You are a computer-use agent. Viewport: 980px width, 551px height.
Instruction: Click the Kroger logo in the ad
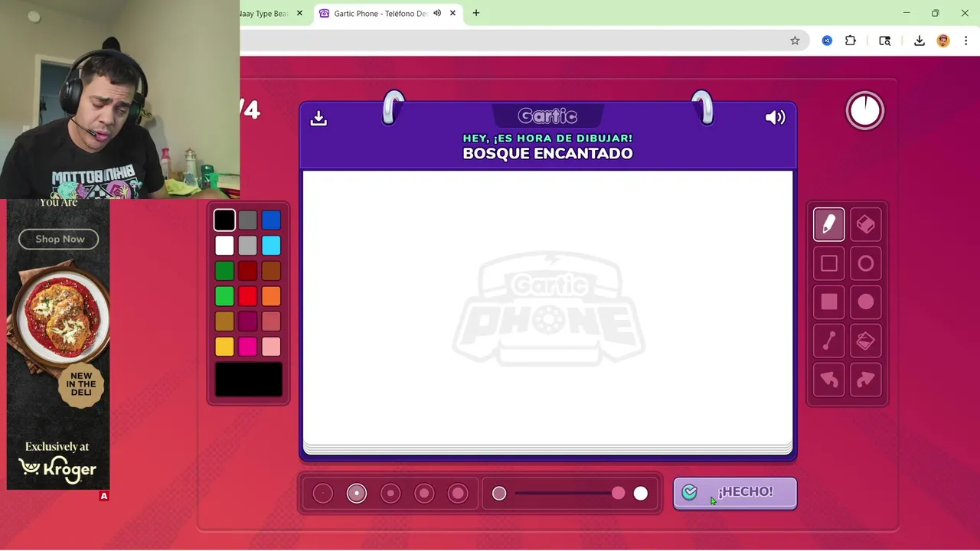58,469
